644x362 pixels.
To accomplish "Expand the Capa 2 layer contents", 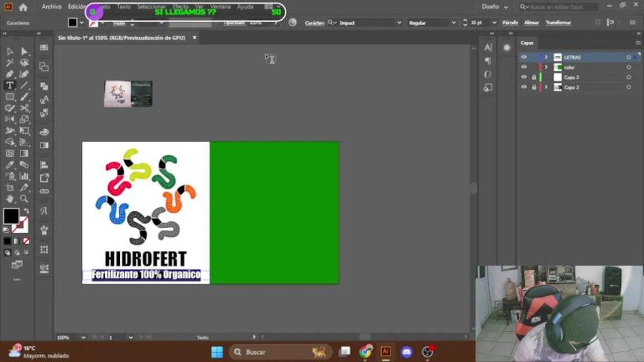I will [x=546, y=87].
